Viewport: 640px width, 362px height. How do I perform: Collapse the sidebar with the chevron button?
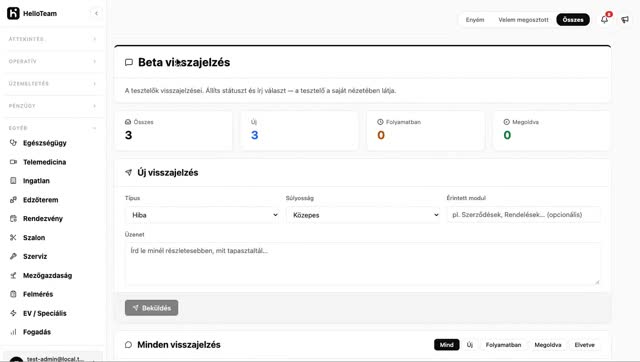coord(96,13)
